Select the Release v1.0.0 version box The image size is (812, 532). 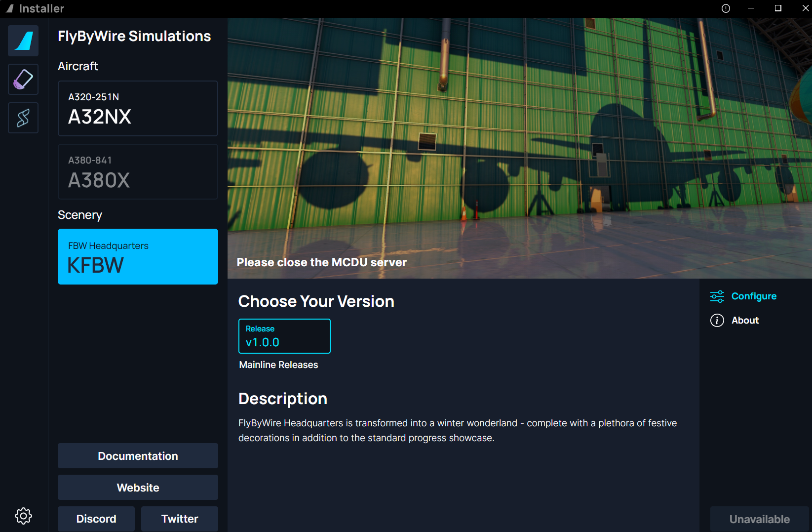pyautogui.click(x=284, y=336)
